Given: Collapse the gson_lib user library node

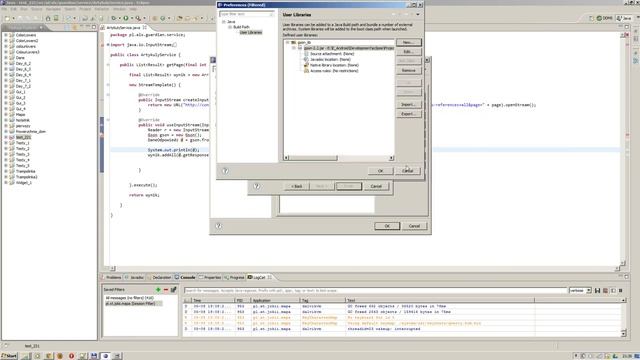Looking at the screenshot, I should pos(287,42).
